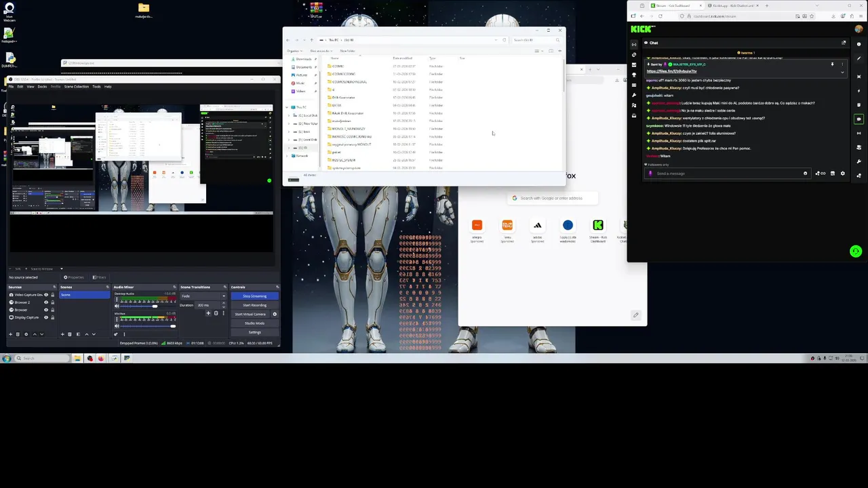Open virtual camera settings gear
868x488 pixels.
coord(275,314)
